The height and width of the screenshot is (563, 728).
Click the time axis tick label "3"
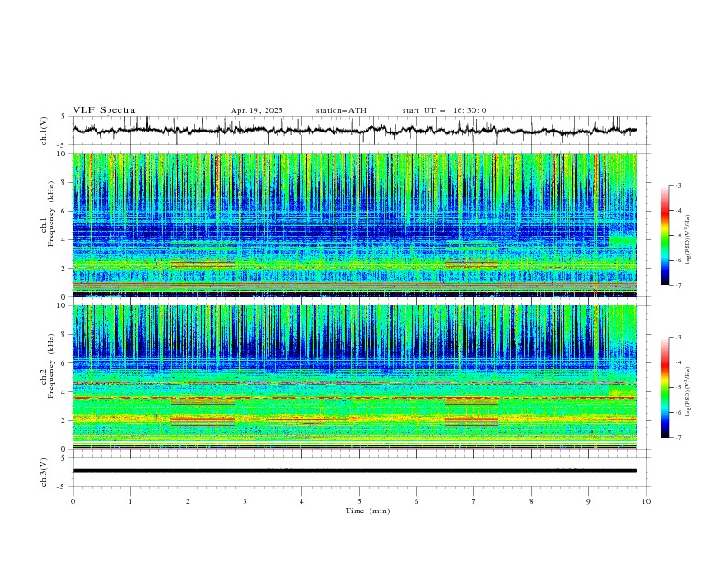click(x=245, y=501)
